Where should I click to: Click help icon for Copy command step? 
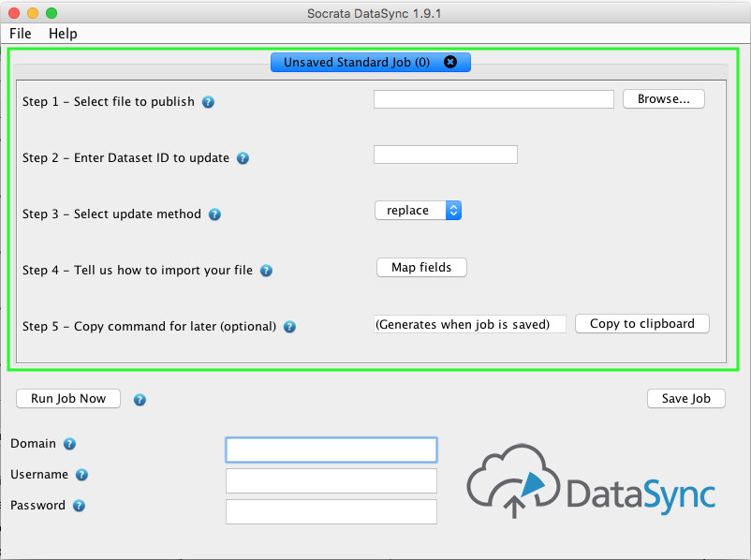point(289,327)
